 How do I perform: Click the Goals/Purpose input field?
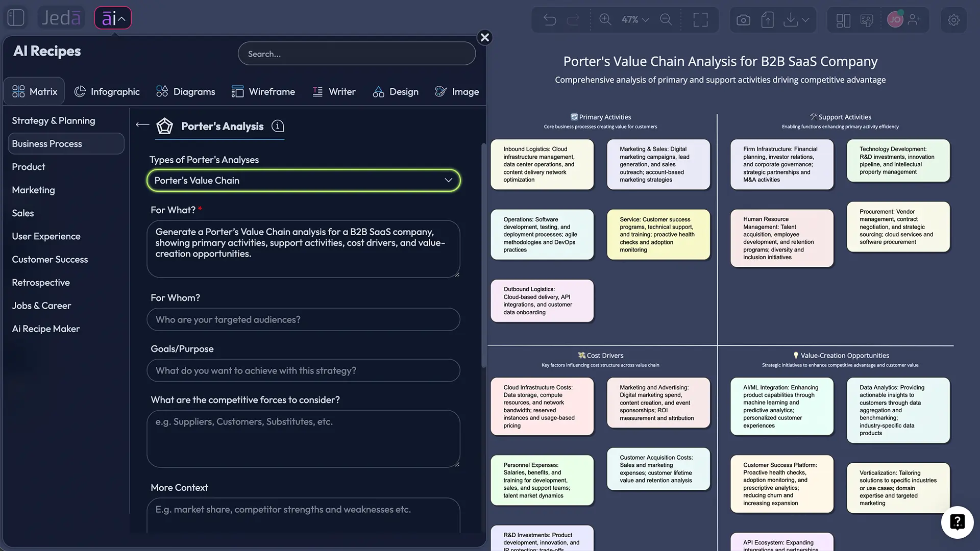303,370
